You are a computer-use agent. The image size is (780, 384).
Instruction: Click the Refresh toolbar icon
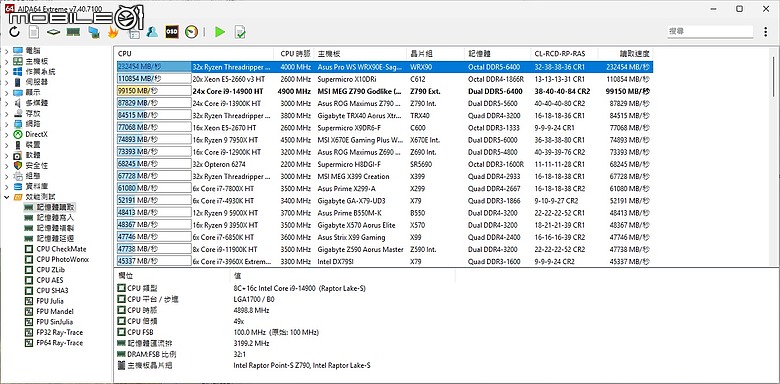click(x=14, y=32)
